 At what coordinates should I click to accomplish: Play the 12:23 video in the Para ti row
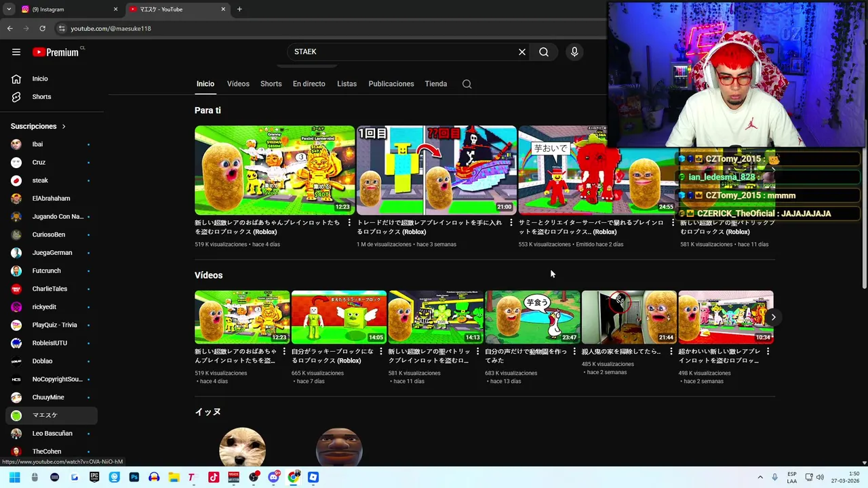click(275, 170)
